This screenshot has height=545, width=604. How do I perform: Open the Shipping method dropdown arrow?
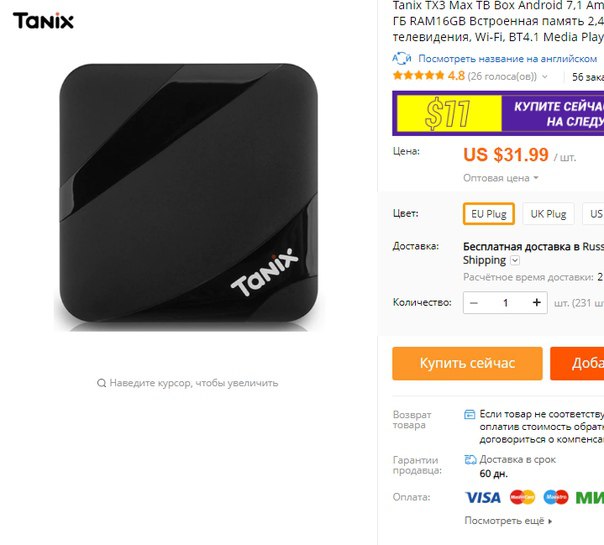click(515, 261)
